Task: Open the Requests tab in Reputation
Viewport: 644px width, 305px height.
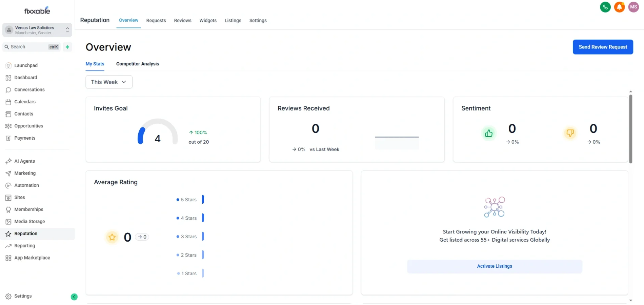Action: [x=156, y=20]
